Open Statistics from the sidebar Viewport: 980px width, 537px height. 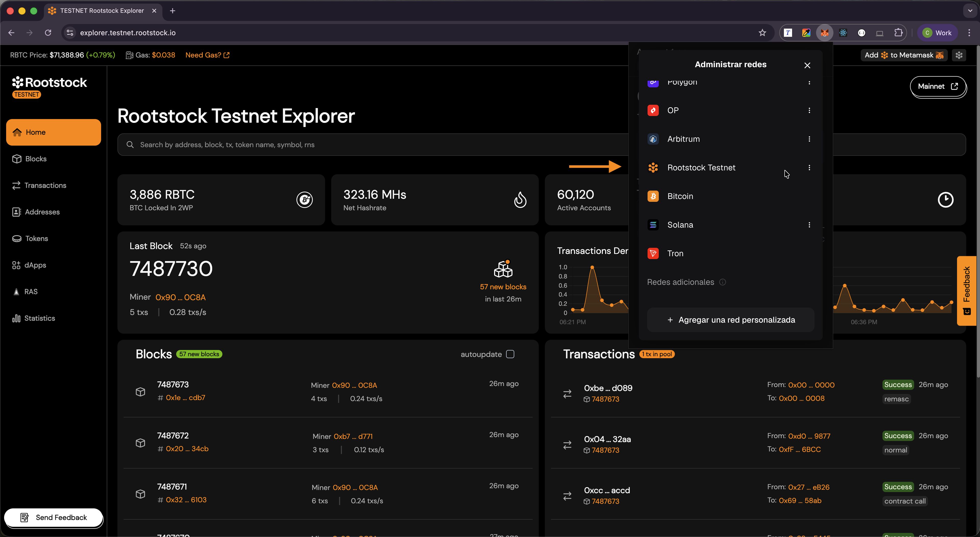(40, 318)
